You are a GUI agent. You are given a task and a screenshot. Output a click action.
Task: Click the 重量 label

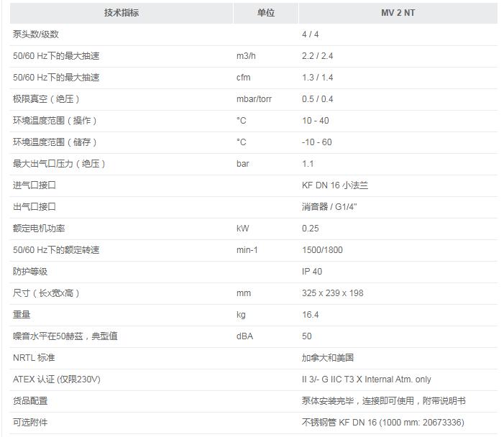[x=22, y=314]
